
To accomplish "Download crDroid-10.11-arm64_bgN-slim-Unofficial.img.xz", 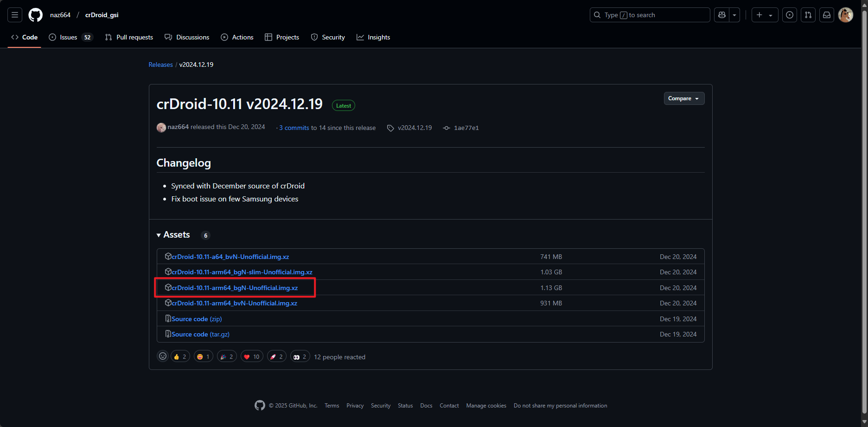I will pos(242,272).
